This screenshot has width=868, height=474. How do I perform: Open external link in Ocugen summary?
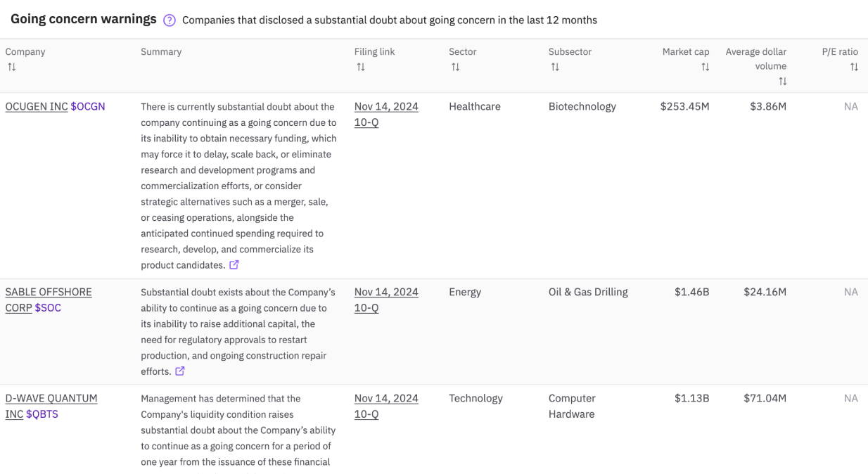click(234, 265)
